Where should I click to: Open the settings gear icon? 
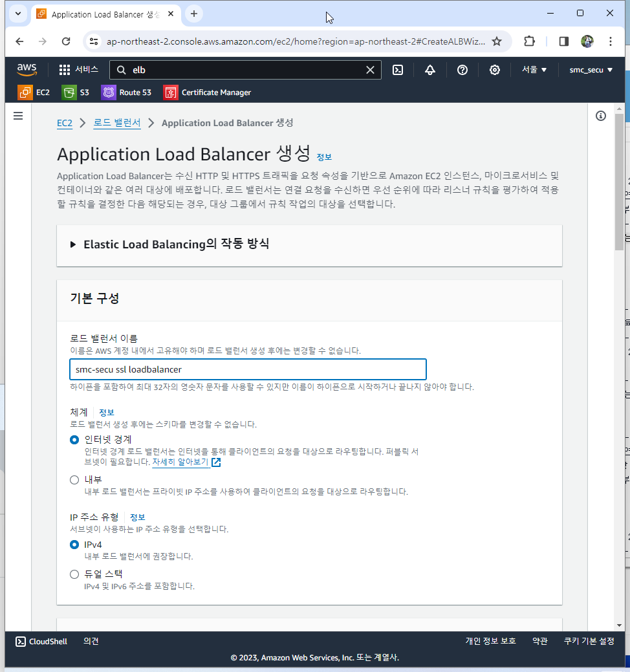pos(495,70)
